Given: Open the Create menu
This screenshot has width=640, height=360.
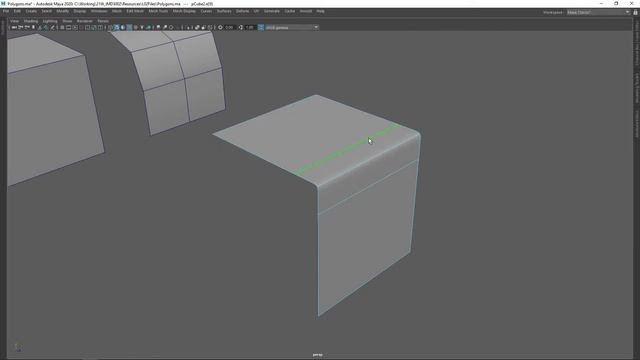Looking at the screenshot, I should 31,11.
